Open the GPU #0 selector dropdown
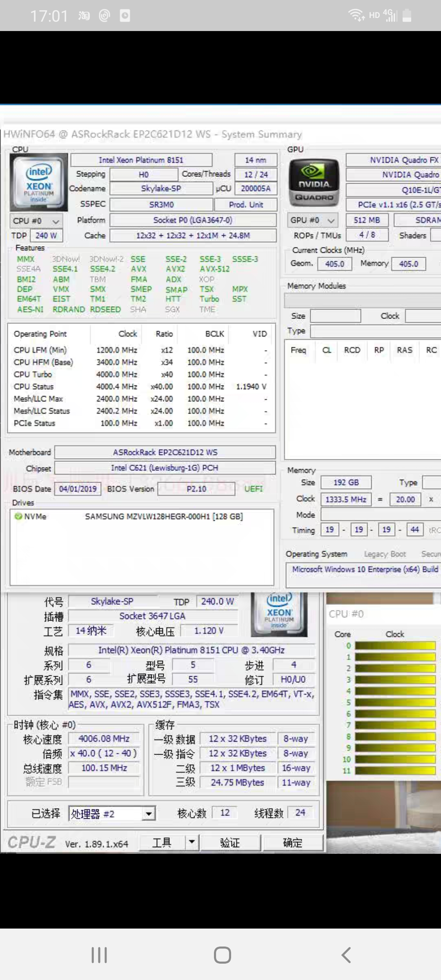This screenshot has height=980, width=441. (x=313, y=220)
